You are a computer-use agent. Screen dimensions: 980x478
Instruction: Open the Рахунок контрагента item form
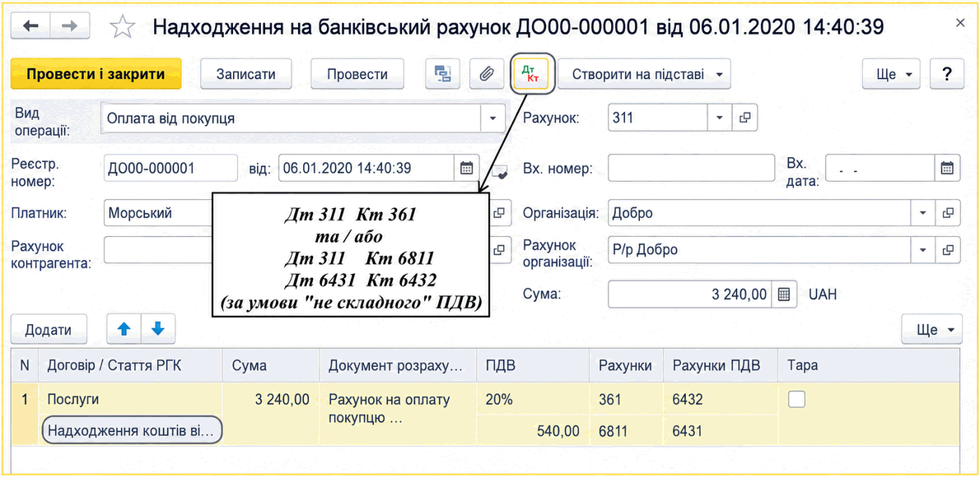499,249
